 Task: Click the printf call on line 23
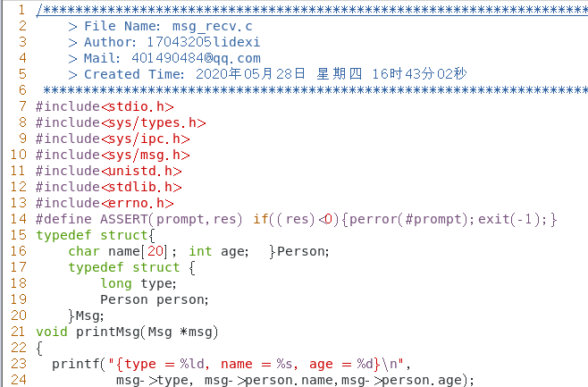(x=76, y=364)
